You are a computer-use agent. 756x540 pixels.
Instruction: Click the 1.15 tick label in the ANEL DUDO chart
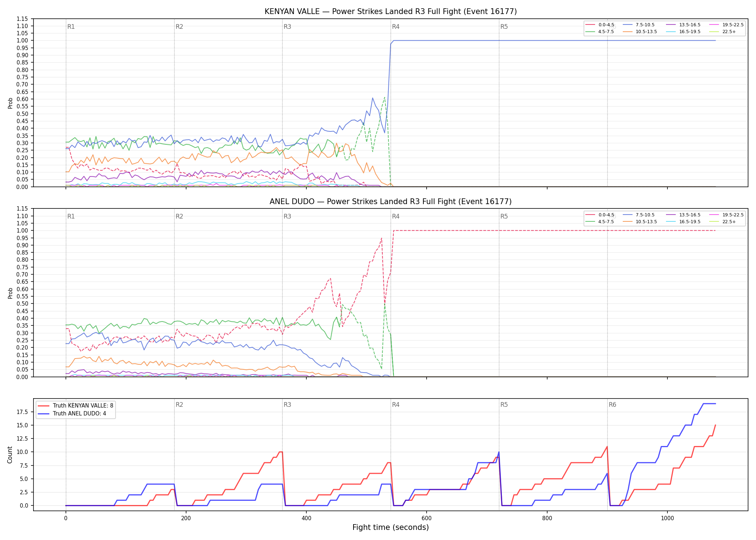(x=22, y=209)
